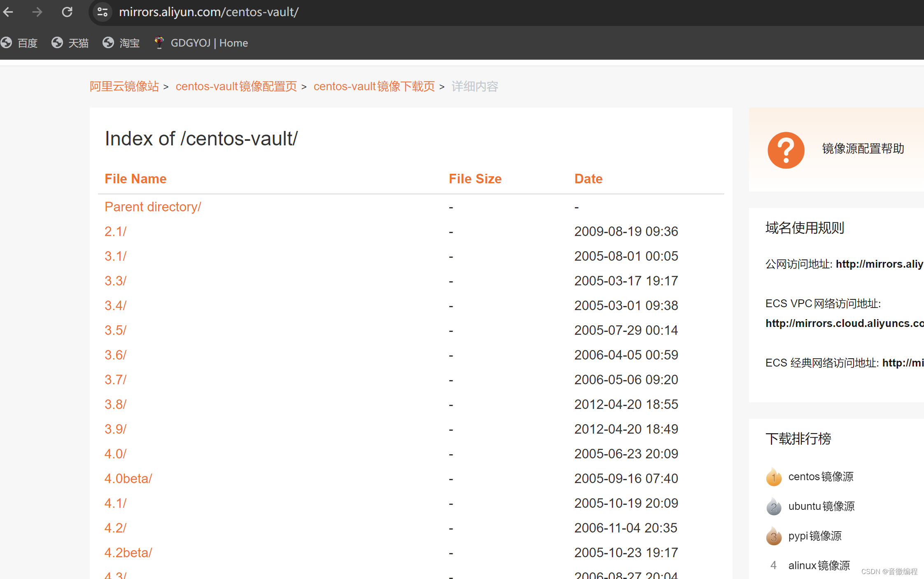Open the pypi镜像源 ranking link

pos(815,536)
